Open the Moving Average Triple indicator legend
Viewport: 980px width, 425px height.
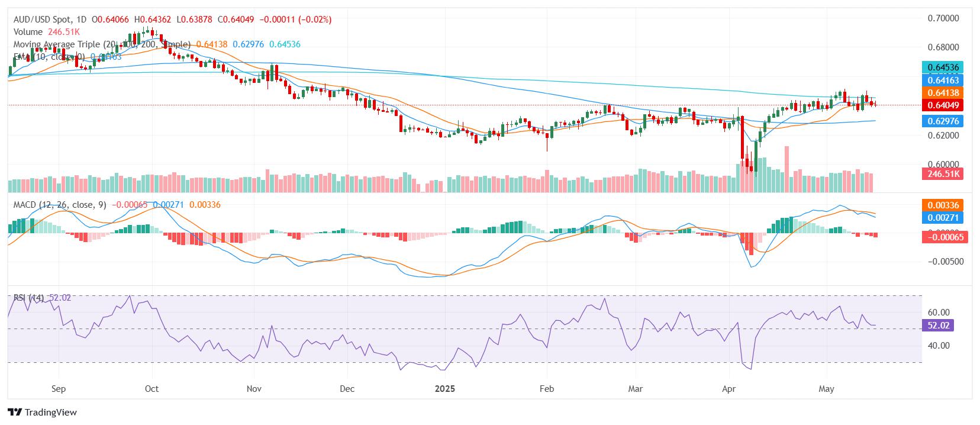pos(102,44)
